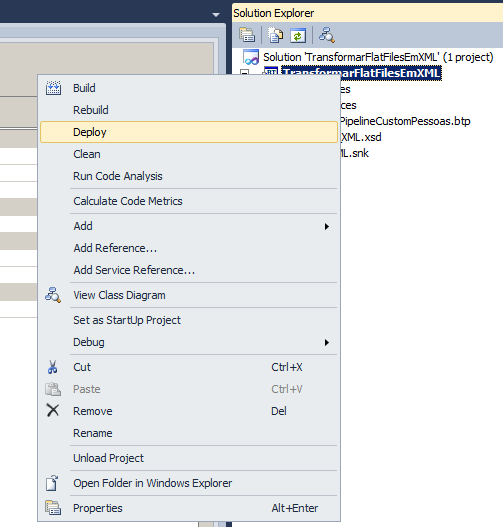Click the Properties icon in the context menu
503x527 pixels.
[x=53, y=508]
